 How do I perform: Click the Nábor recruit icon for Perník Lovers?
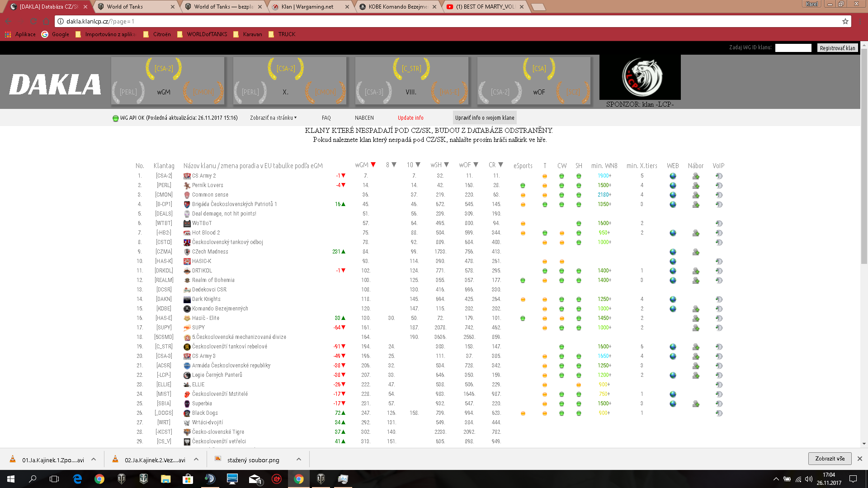click(696, 186)
